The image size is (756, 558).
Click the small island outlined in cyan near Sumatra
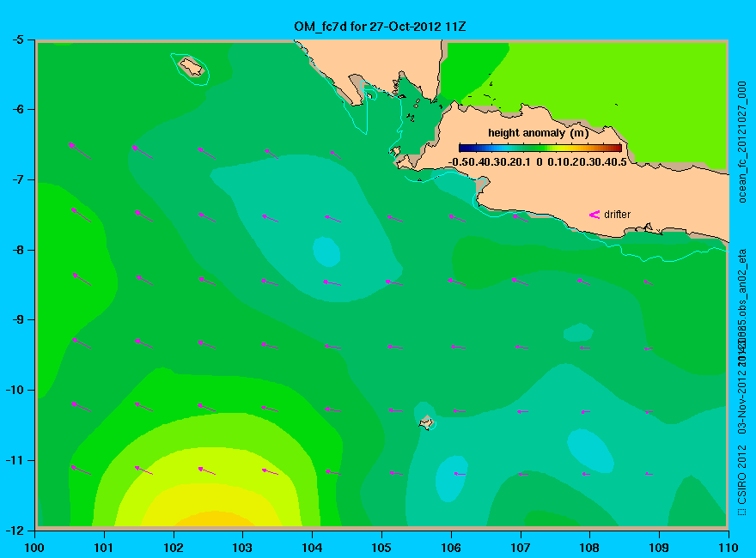(x=192, y=67)
